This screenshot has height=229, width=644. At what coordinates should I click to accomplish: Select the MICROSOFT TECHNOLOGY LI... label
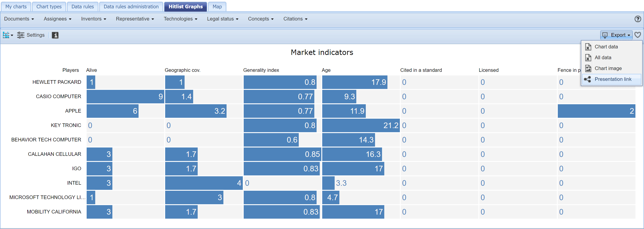tap(47, 197)
